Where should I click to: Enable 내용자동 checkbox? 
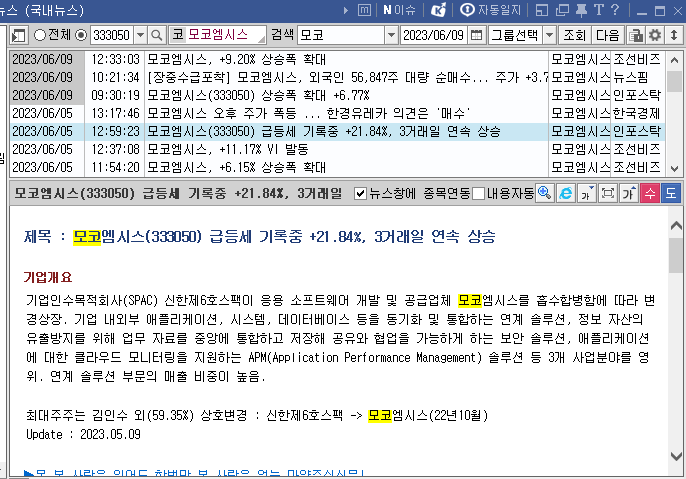tap(479, 193)
